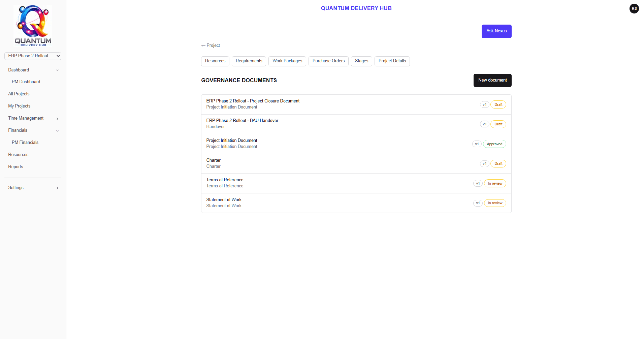
Task: Switch to the Resources tab
Action: [215, 61]
